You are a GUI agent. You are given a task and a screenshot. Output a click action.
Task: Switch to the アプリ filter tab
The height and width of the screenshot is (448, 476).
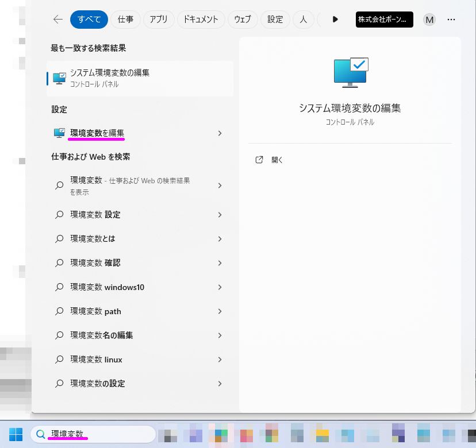[x=159, y=20]
